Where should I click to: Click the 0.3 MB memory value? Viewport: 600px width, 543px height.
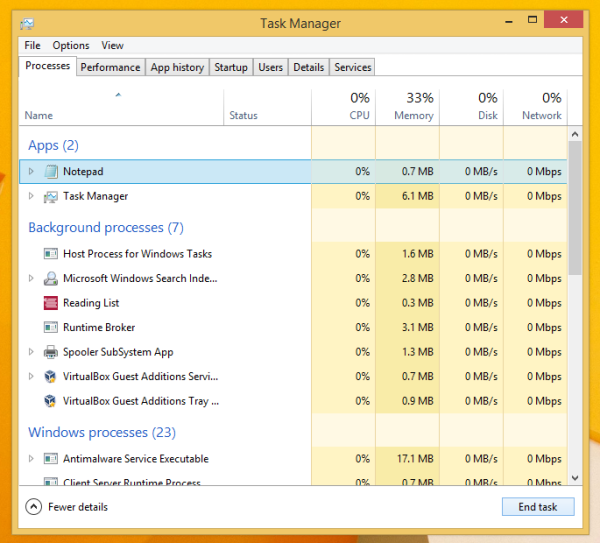(417, 303)
